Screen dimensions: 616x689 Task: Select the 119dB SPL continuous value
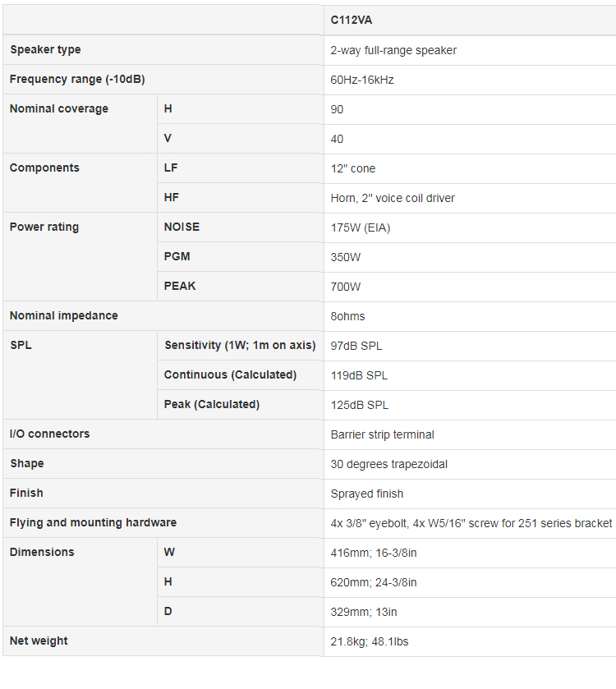359,375
